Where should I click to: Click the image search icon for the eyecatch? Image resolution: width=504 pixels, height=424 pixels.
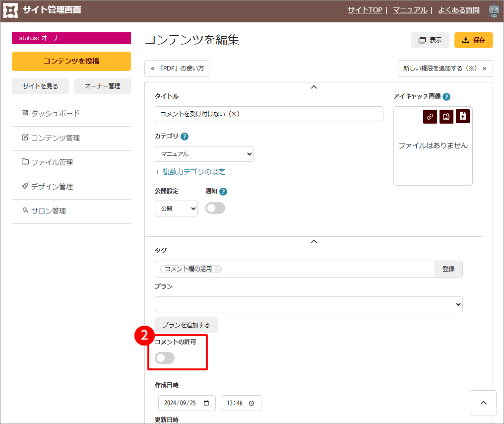coord(446,116)
